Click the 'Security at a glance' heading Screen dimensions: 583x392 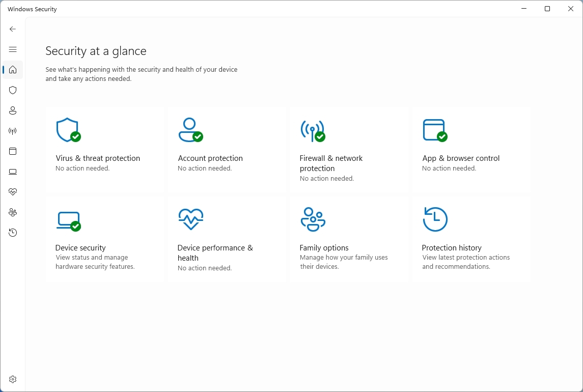[96, 51]
